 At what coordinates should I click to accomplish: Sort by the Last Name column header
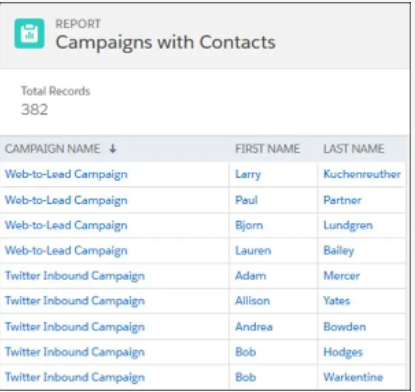tap(354, 149)
